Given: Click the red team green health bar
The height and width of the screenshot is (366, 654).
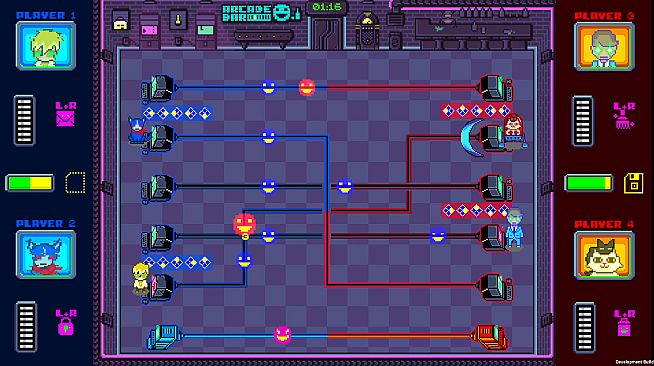Looking at the screenshot, I should tap(589, 183).
